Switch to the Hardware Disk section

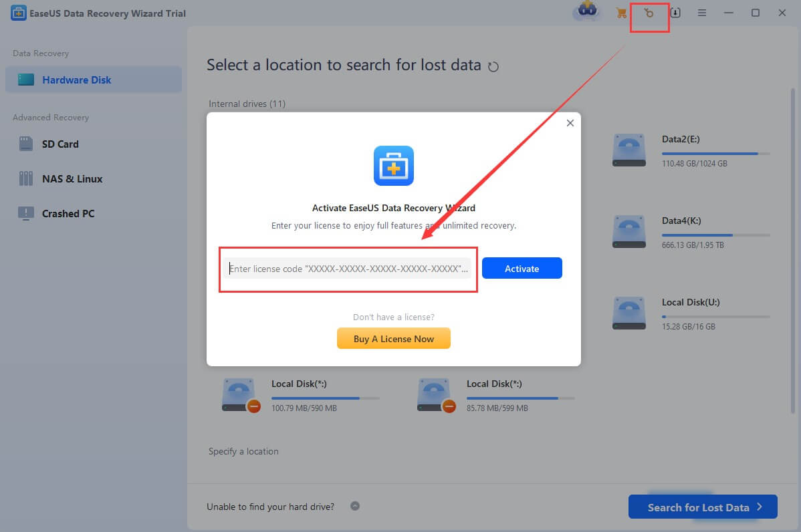76,80
